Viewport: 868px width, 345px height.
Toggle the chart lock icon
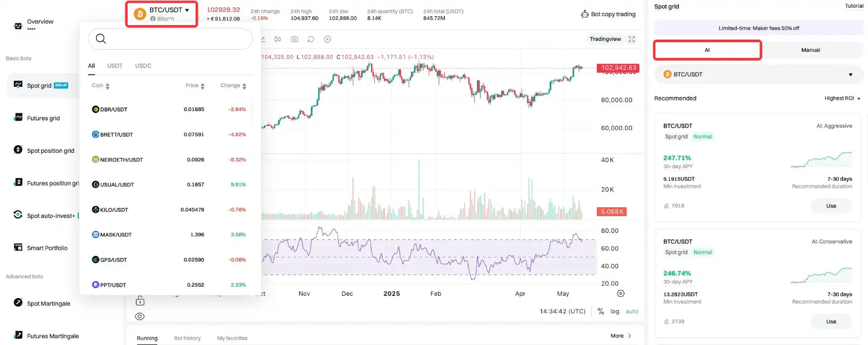coord(140,301)
